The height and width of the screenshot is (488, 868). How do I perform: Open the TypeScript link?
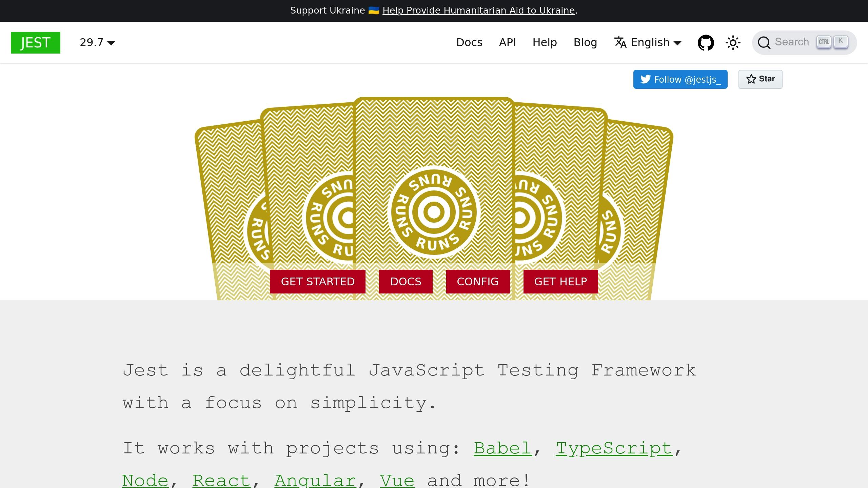pyautogui.click(x=614, y=448)
